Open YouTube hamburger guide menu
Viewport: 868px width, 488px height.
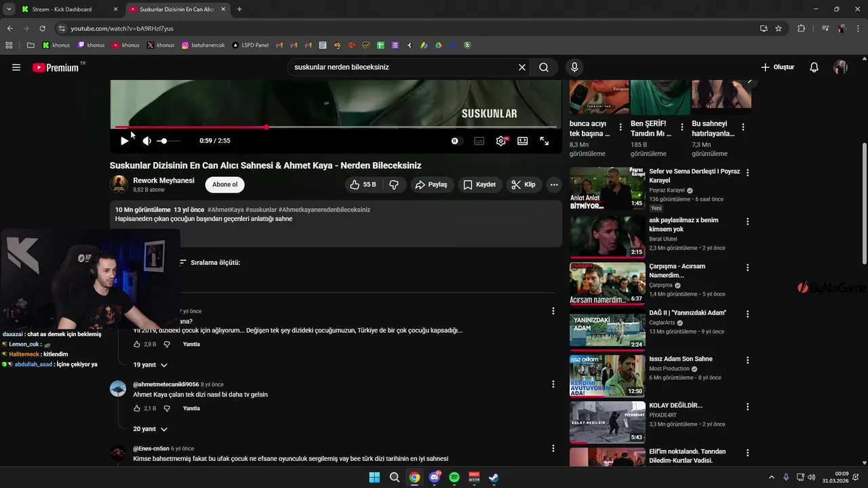(x=16, y=67)
